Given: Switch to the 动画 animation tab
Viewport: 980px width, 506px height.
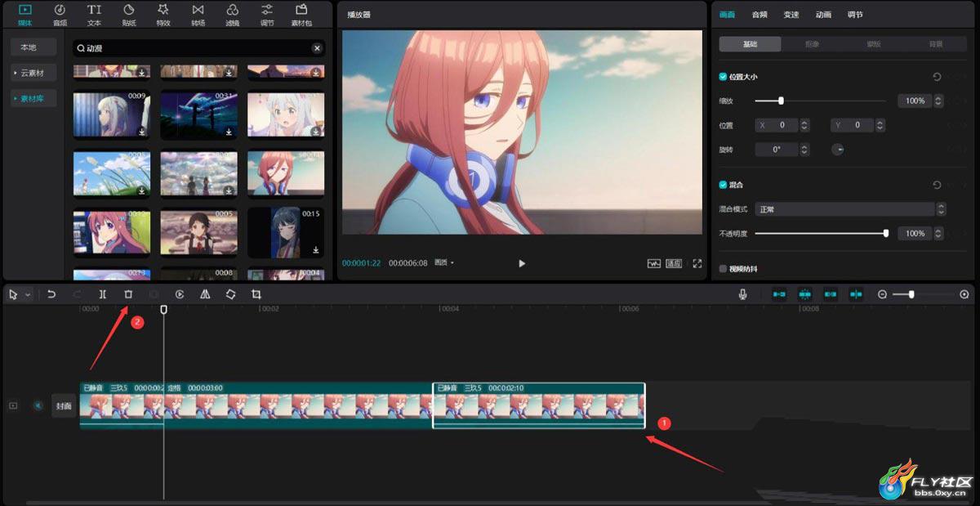Looking at the screenshot, I should coord(823,15).
